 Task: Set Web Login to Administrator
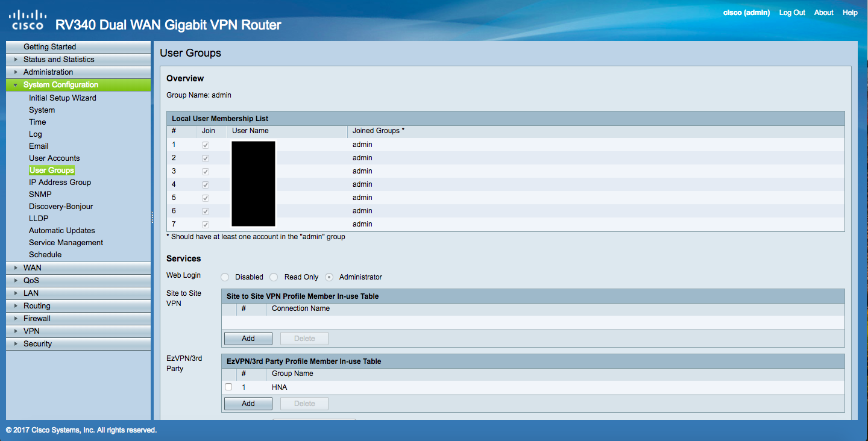(x=329, y=277)
